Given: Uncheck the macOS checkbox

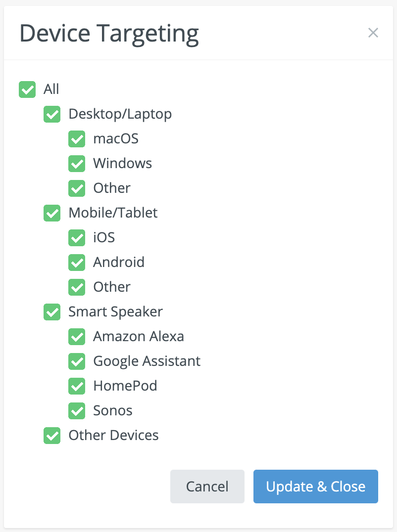Looking at the screenshot, I should click(77, 139).
